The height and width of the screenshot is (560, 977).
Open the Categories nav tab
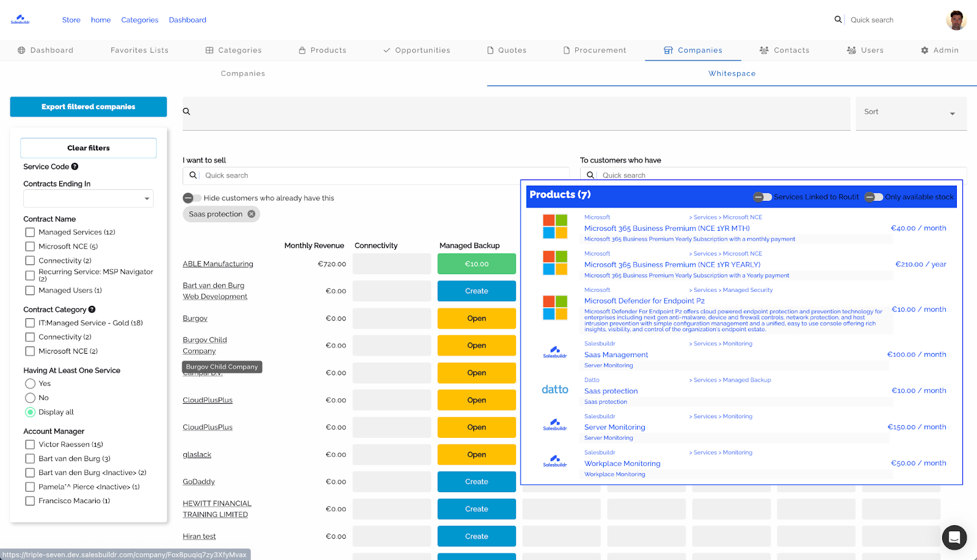pyautogui.click(x=233, y=50)
